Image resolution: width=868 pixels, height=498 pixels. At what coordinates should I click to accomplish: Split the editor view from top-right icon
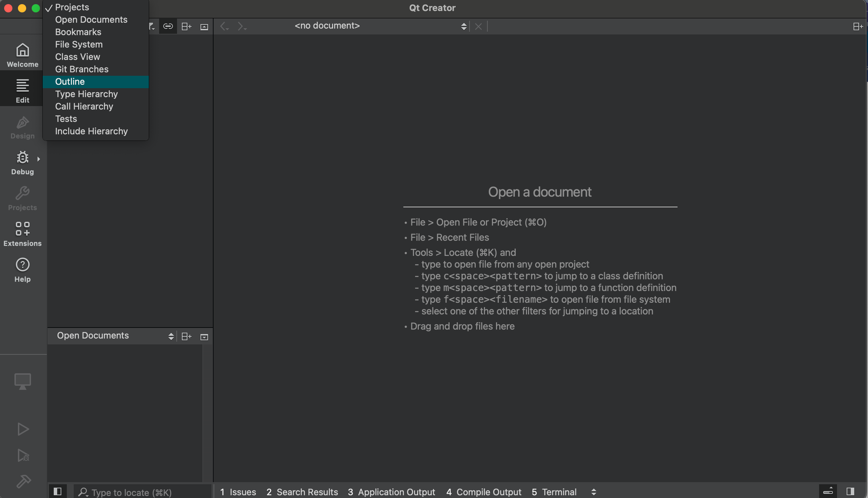pos(857,27)
